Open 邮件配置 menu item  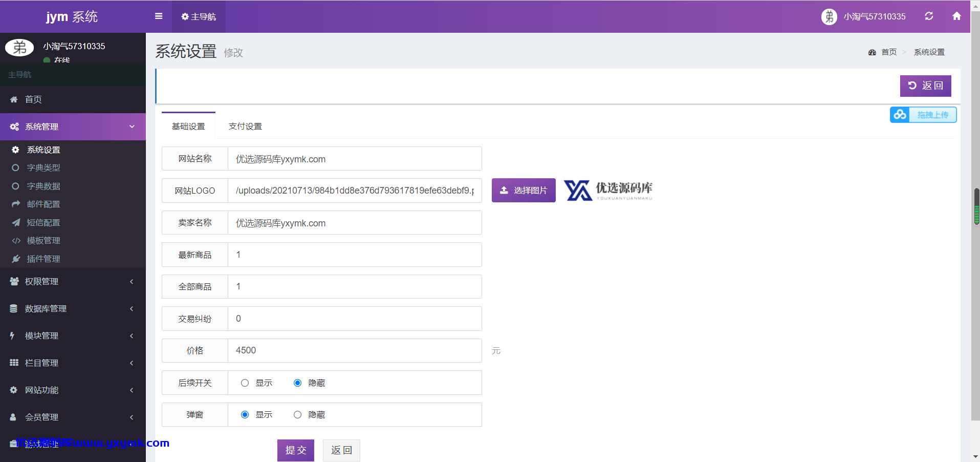click(73, 204)
